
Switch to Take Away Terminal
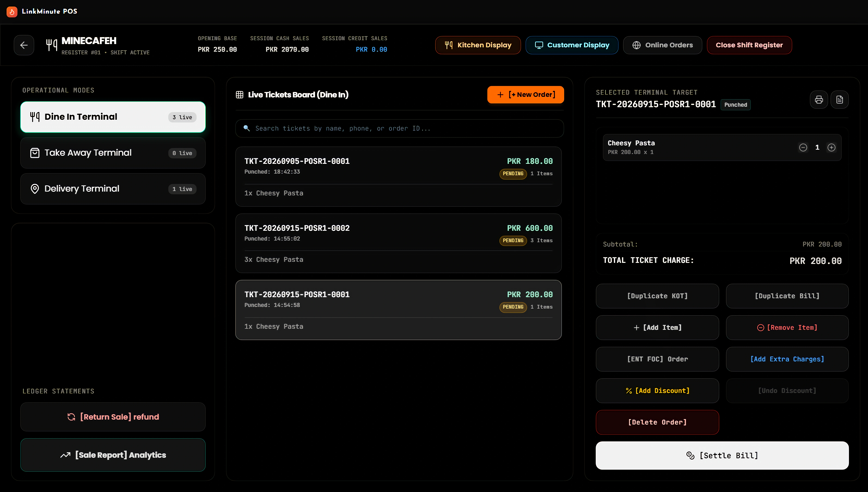coord(113,153)
